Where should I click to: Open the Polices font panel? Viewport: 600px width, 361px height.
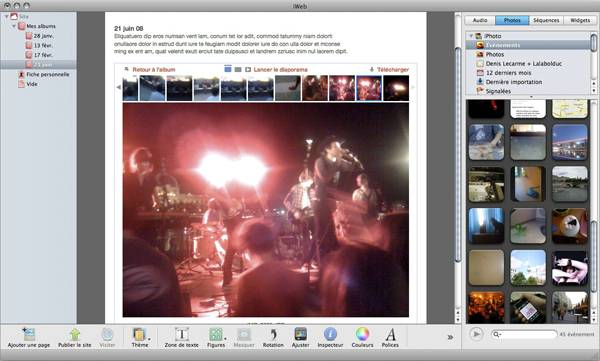[390, 335]
